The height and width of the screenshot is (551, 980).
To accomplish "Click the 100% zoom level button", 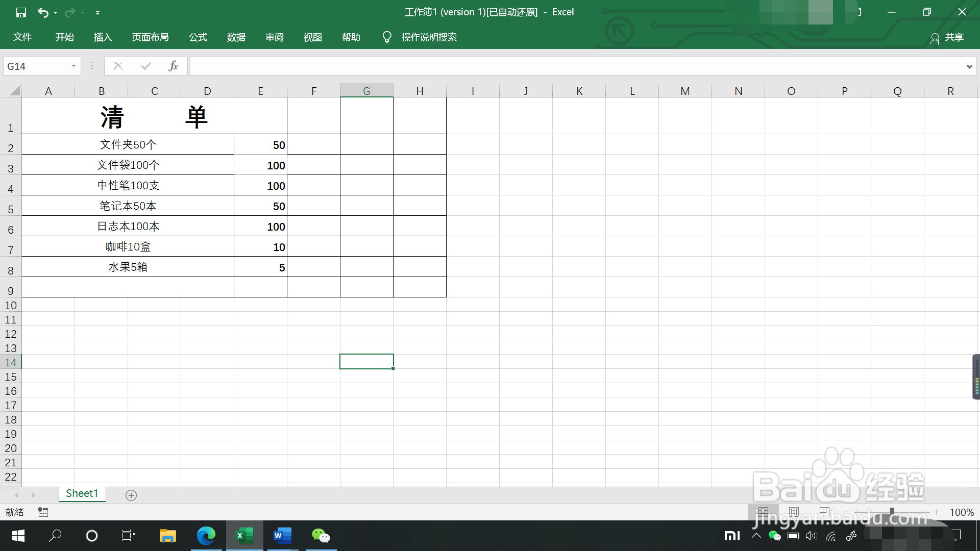I will [x=962, y=512].
